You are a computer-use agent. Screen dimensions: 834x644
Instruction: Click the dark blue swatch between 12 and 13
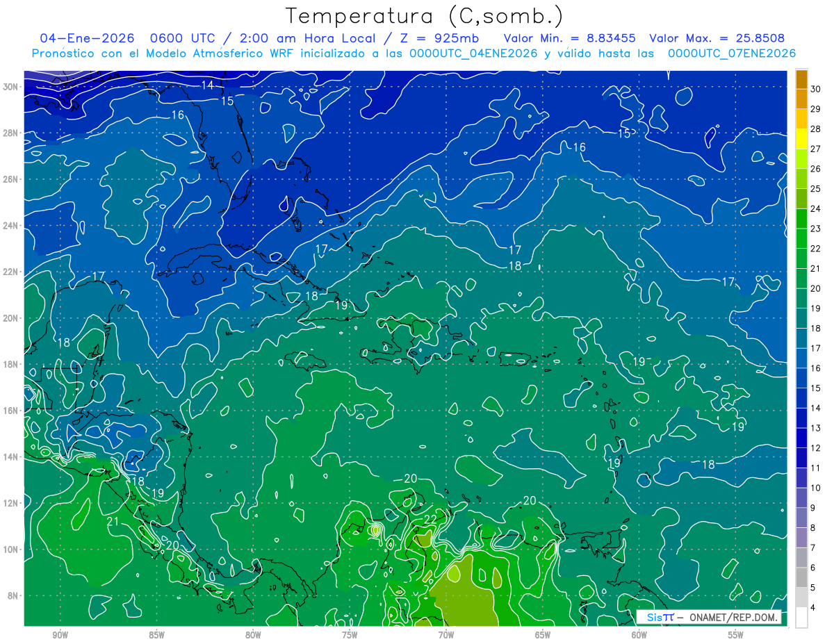(801, 438)
